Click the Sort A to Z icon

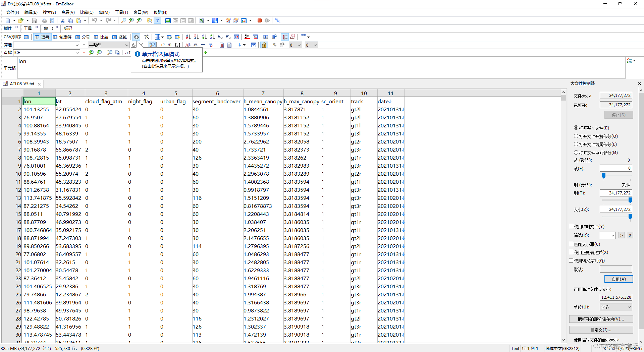click(x=188, y=37)
